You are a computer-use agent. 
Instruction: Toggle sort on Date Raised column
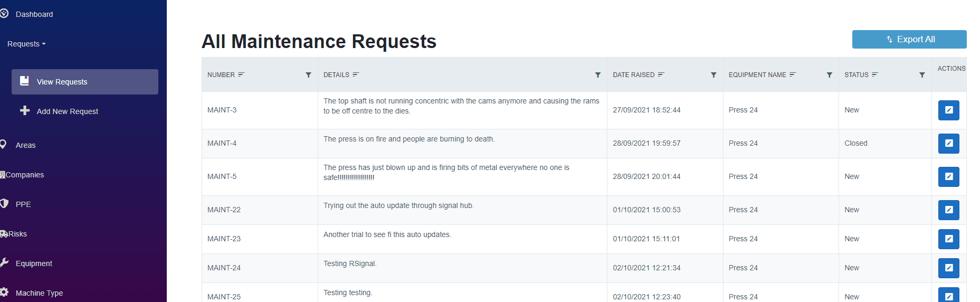[661, 75]
